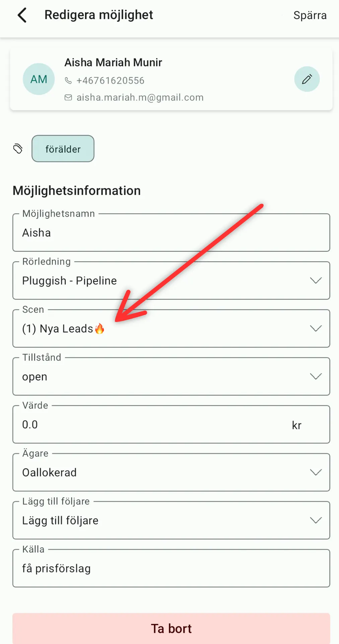Tap the aisha.mariah.m@gmail.com email address
The width and height of the screenshot is (339, 644).
pos(140,98)
